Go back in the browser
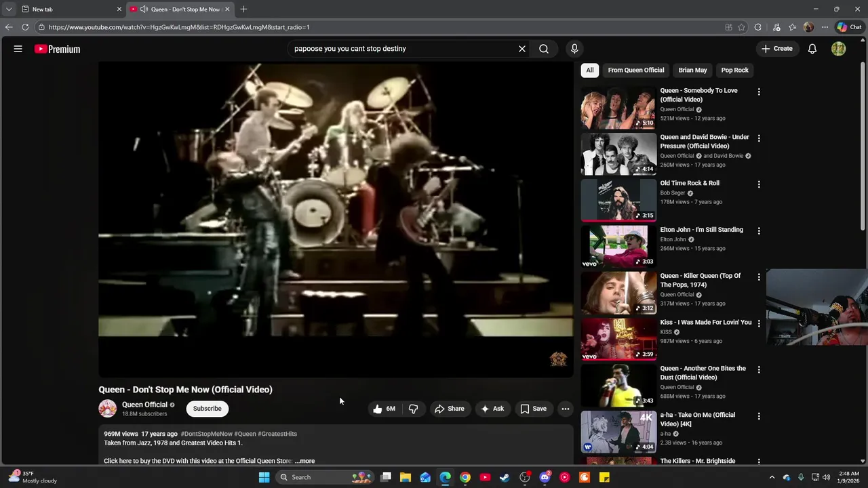The image size is (868, 488). click(8, 27)
